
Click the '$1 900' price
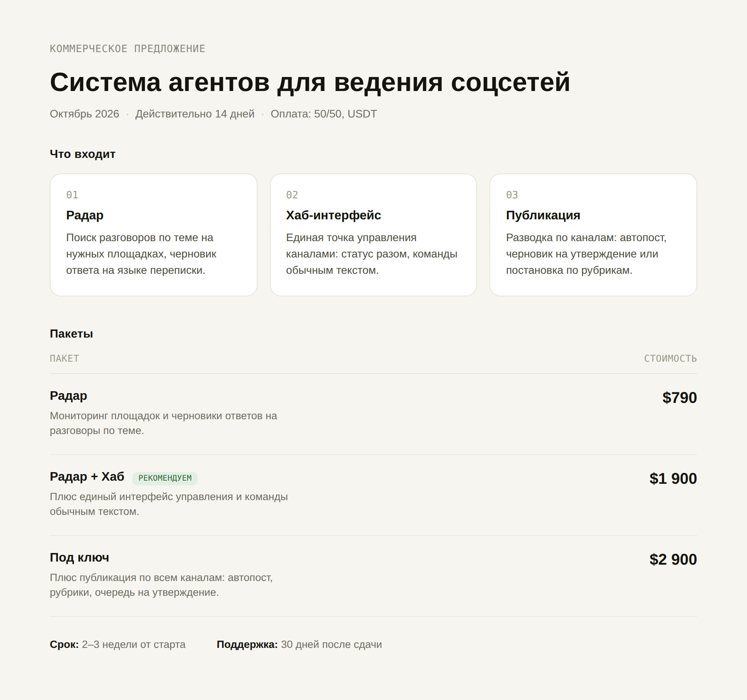(673, 478)
